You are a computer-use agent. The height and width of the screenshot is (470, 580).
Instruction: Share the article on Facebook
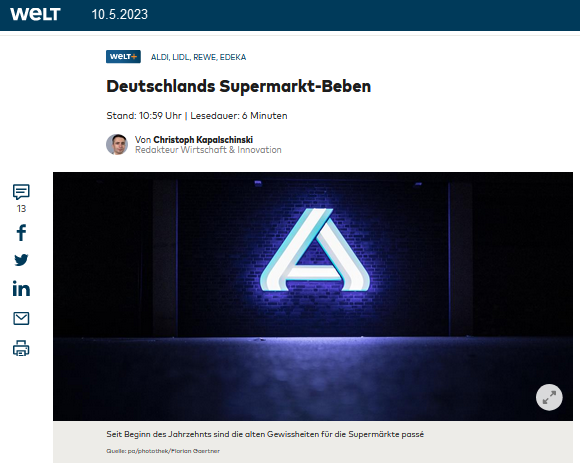point(21,233)
